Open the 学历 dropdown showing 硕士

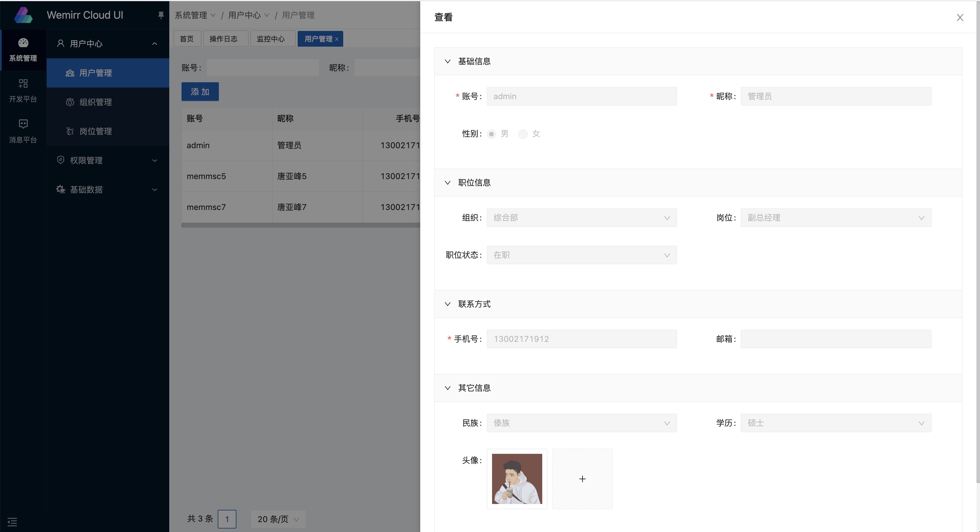pyautogui.click(x=836, y=423)
